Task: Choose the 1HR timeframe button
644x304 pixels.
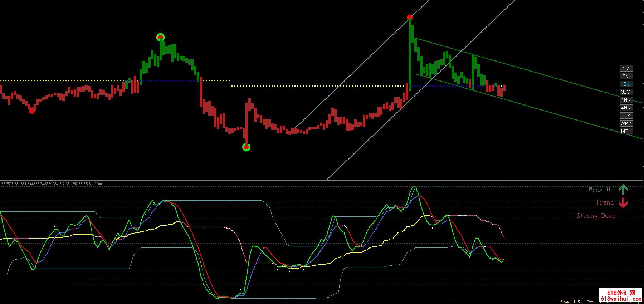Action: (626, 100)
